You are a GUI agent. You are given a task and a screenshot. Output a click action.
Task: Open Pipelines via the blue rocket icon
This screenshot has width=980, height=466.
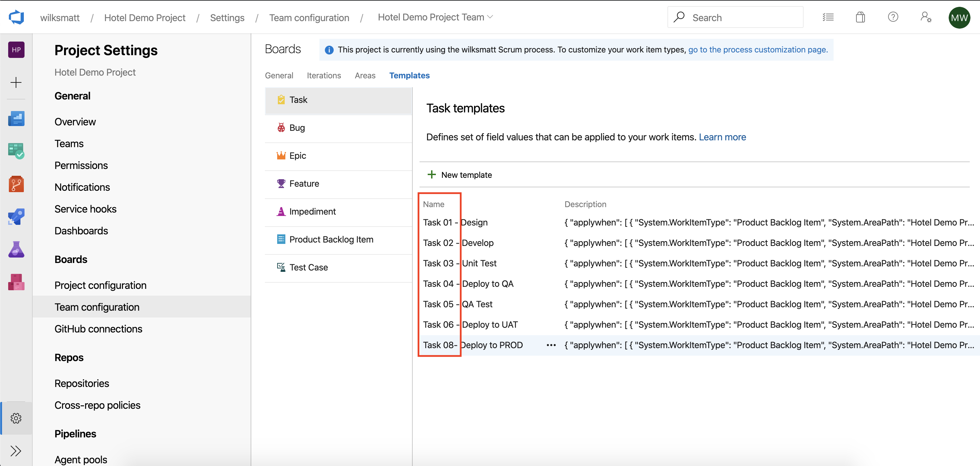pyautogui.click(x=16, y=217)
